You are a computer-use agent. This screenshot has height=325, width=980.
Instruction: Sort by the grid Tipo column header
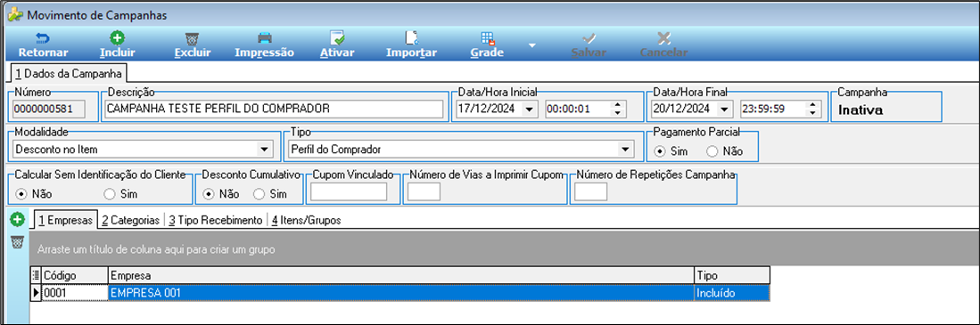click(731, 275)
